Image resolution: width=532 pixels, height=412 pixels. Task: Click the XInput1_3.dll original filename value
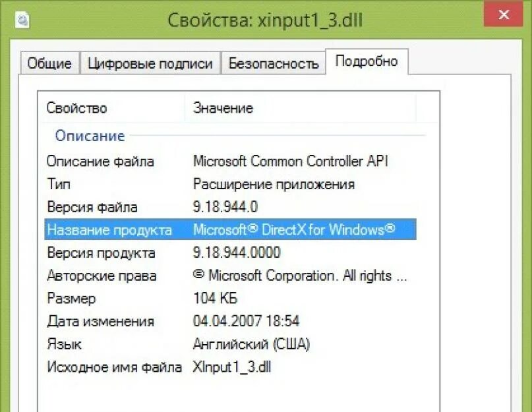(232, 367)
